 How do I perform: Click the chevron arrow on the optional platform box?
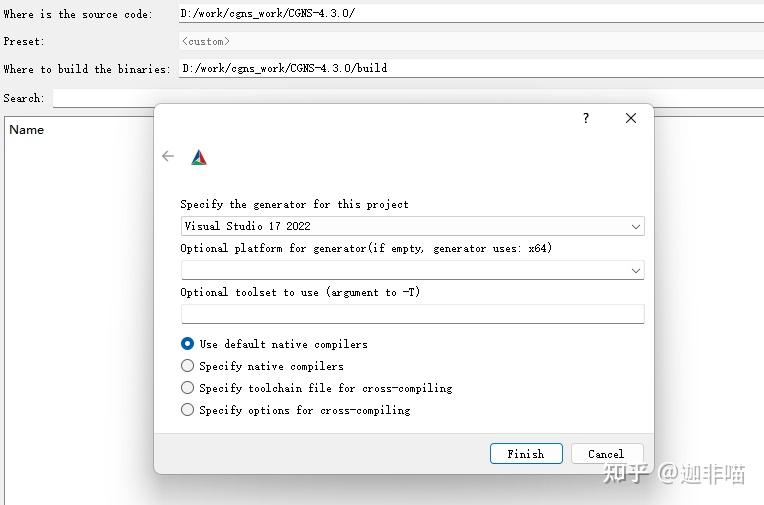(x=635, y=271)
